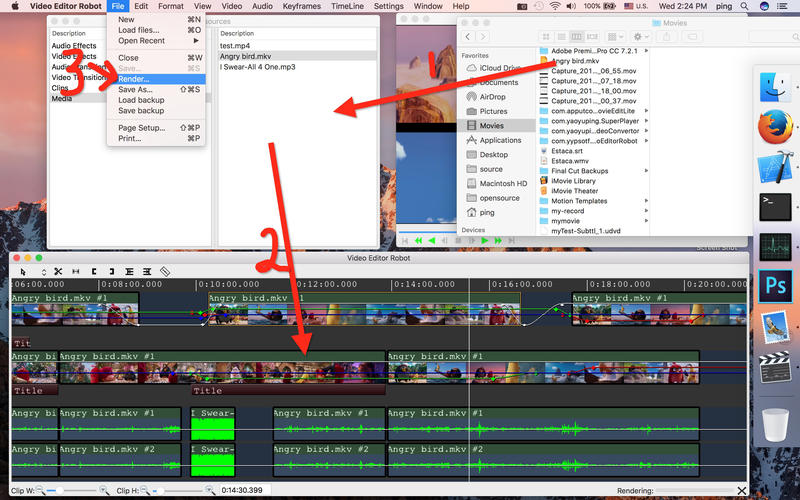Click the left bracket mark-in icon
The width and height of the screenshot is (800, 500).
pyautogui.click(x=94, y=272)
